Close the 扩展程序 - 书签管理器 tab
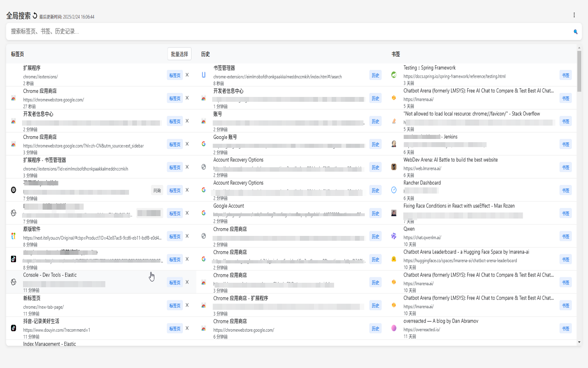 (187, 167)
